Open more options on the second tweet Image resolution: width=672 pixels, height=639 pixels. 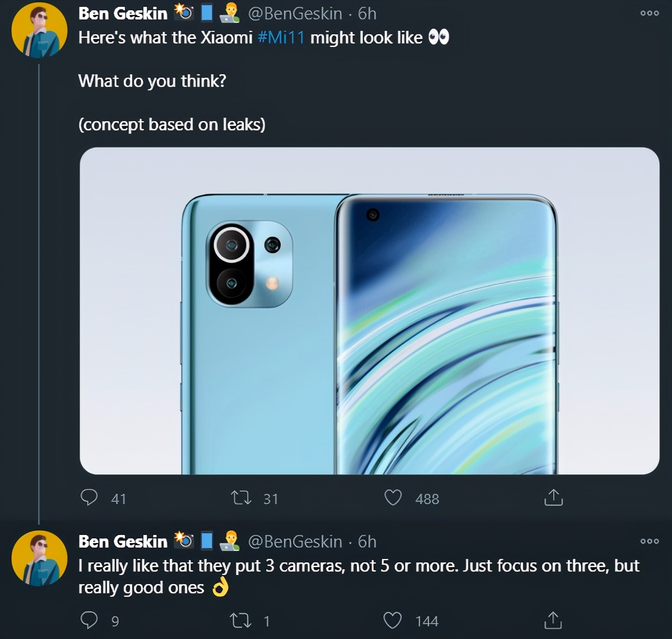click(649, 541)
